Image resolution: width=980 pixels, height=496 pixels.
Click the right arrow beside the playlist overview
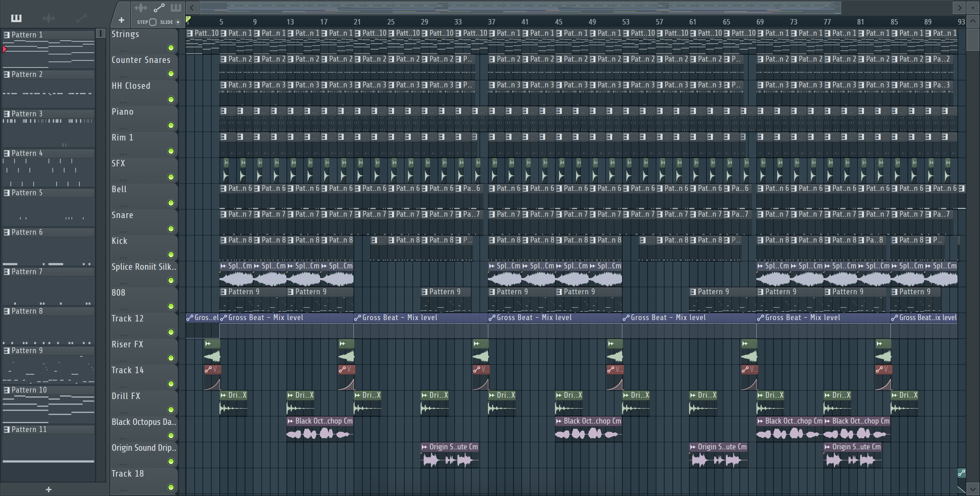point(960,7)
